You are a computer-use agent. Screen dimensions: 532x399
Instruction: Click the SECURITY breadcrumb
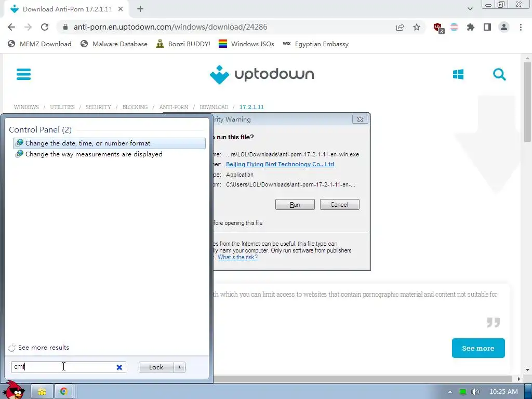point(98,107)
